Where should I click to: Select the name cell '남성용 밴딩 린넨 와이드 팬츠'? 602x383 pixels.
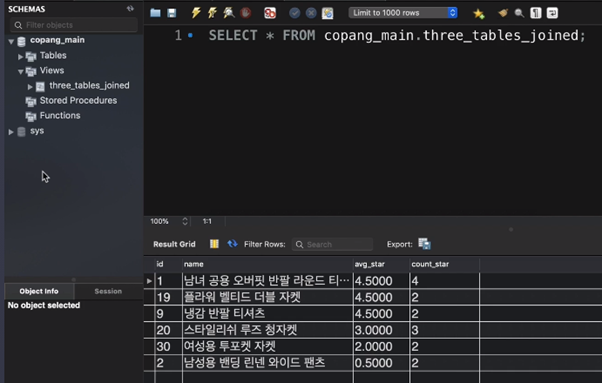[x=268, y=363]
